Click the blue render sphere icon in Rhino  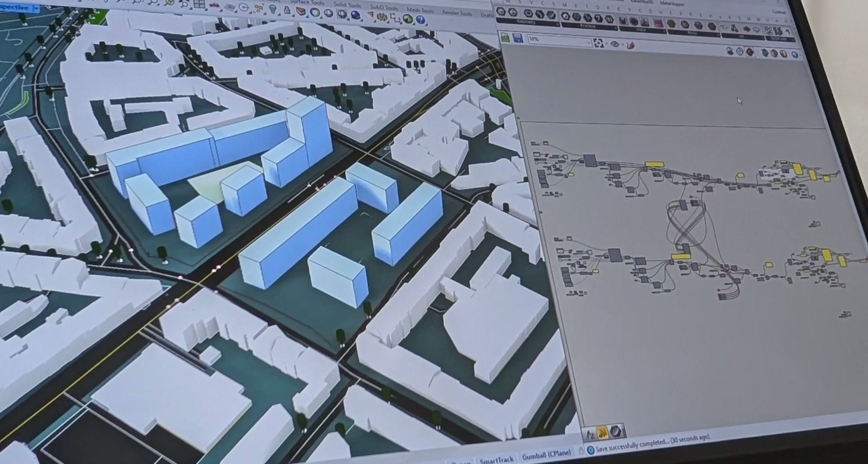coord(356,16)
